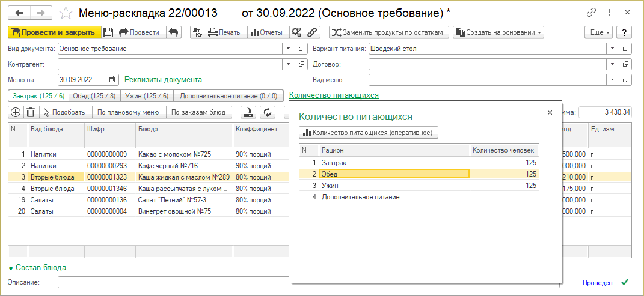
Task: Click cipher cell 00000001346
Action: 109,189
